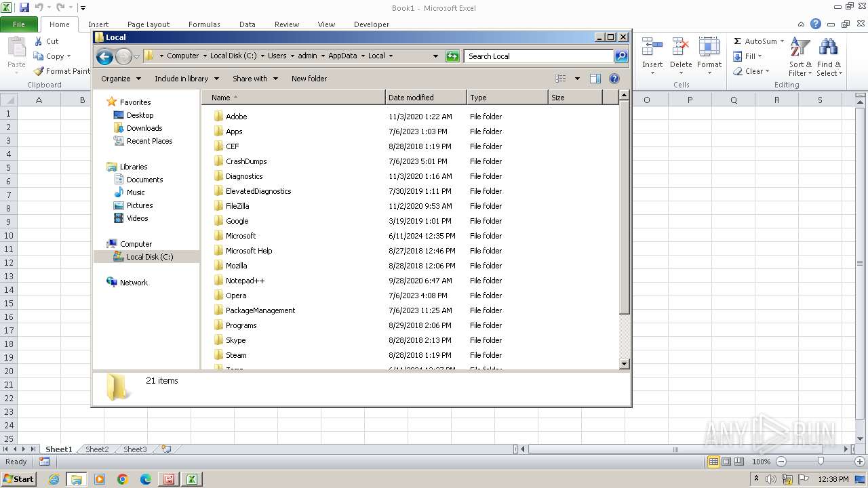The width and height of the screenshot is (868, 488).
Task: Switch to the Page Layout ribbon tab
Action: click(149, 24)
